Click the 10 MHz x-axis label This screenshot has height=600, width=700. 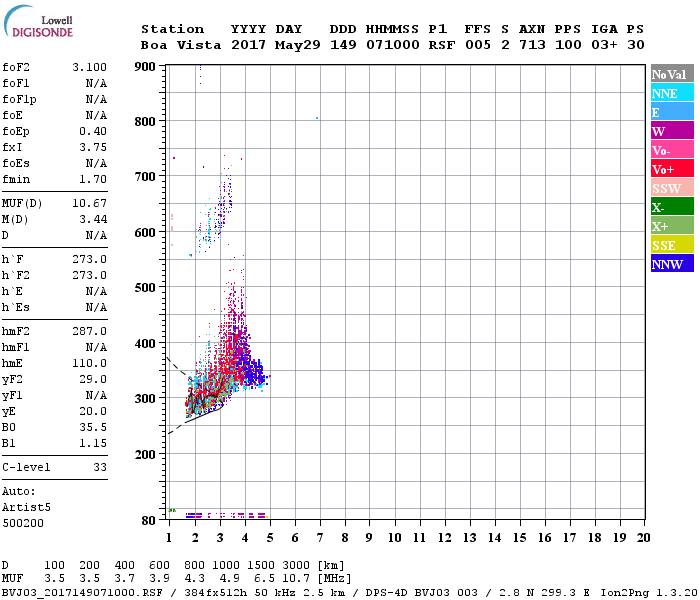click(x=394, y=538)
